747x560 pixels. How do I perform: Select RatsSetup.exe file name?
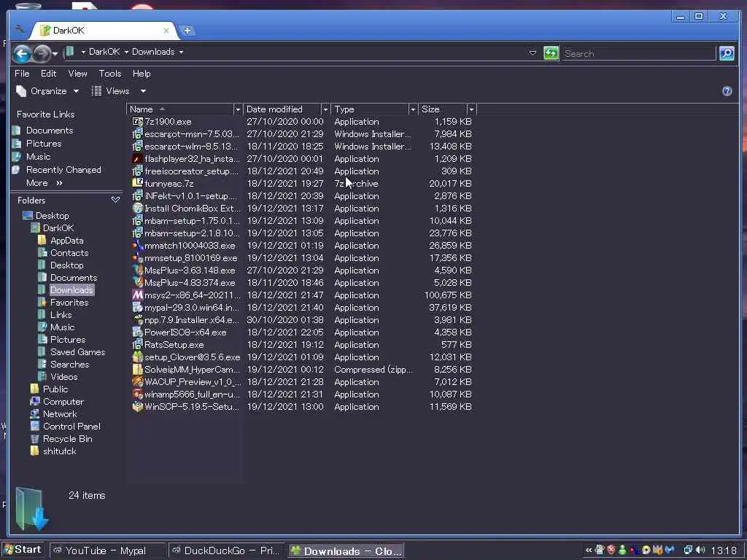click(174, 344)
